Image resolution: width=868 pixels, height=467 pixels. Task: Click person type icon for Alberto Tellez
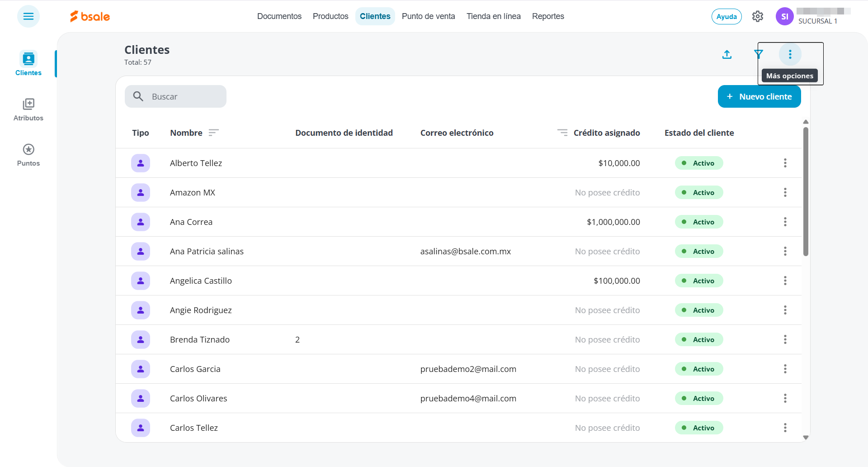pyautogui.click(x=141, y=163)
